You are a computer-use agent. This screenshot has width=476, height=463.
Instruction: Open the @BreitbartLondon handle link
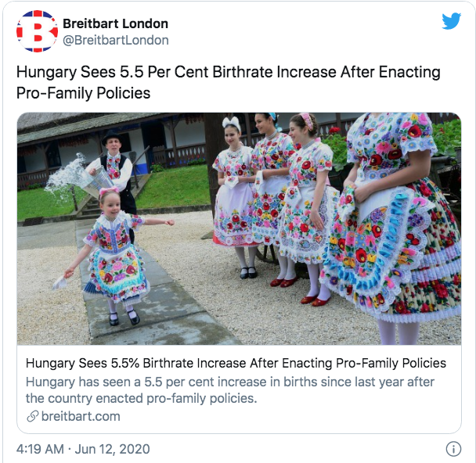pyautogui.click(x=116, y=40)
